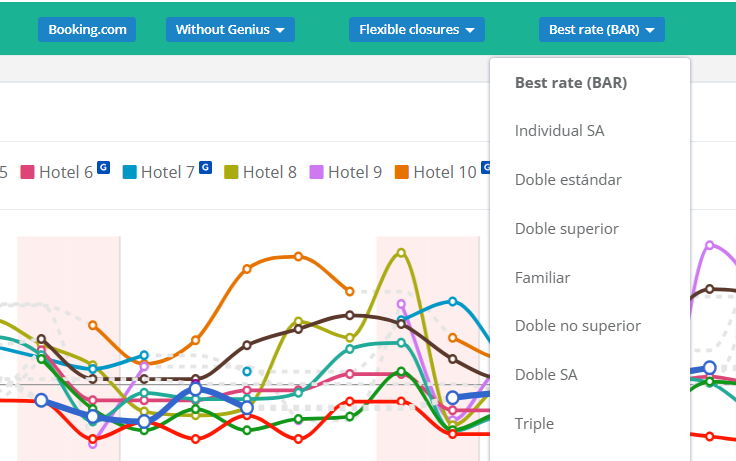
Task: Click the Hotel 10 orange legend swatch
Action: coord(402,172)
